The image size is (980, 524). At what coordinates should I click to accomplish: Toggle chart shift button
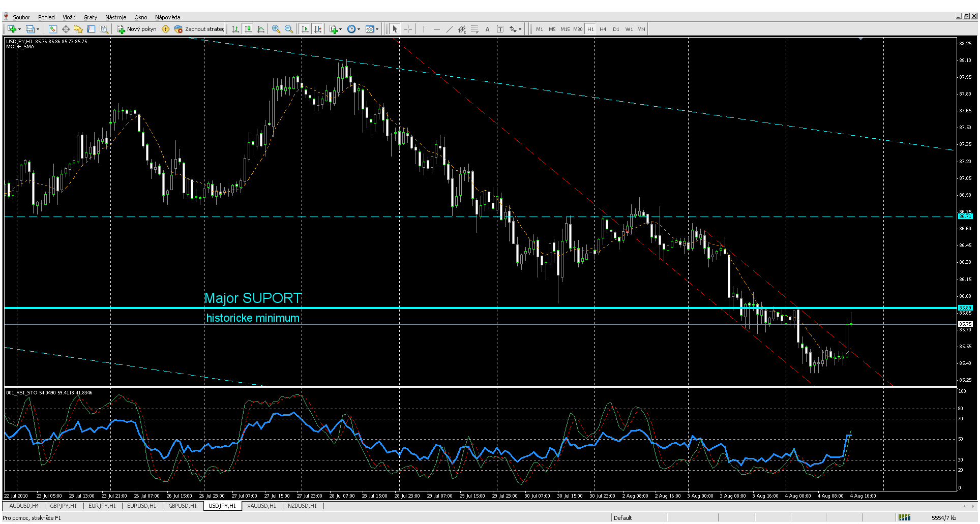[318, 29]
